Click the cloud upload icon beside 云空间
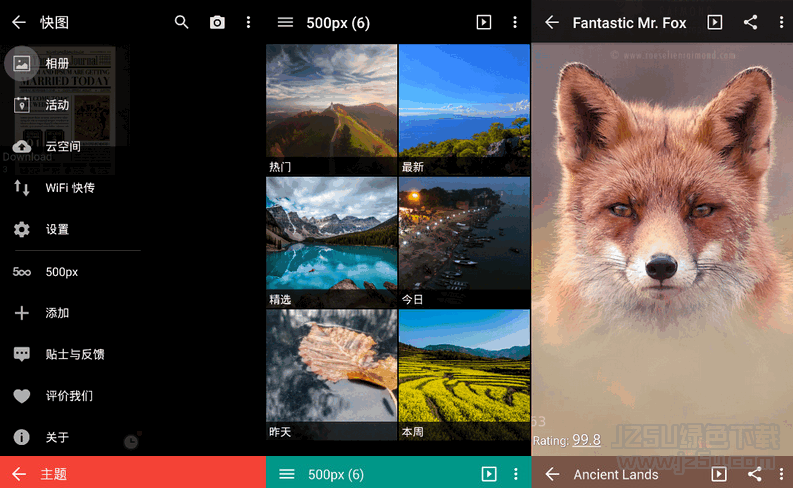This screenshot has height=488, width=793. [x=22, y=146]
